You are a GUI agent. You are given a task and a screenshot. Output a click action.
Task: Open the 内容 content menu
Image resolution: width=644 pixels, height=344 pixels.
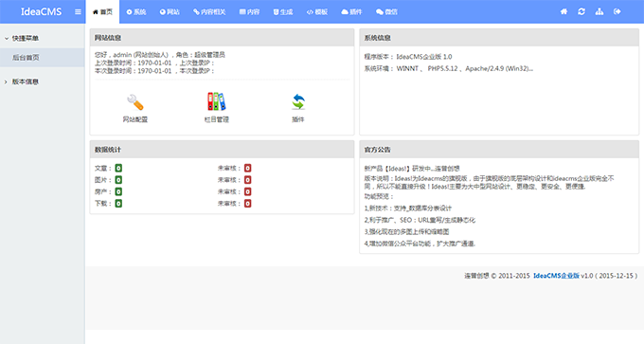pyautogui.click(x=250, y=12)
